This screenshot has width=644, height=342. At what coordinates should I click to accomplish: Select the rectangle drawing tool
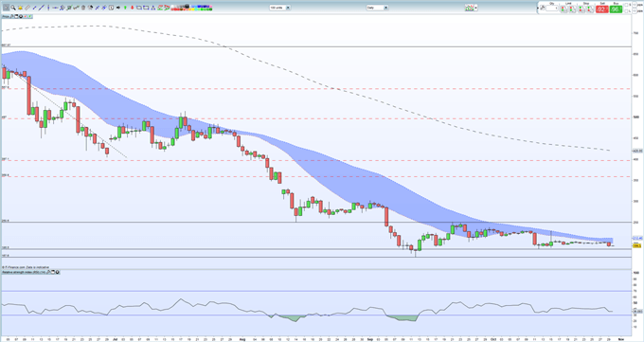[x=146, y=8]
